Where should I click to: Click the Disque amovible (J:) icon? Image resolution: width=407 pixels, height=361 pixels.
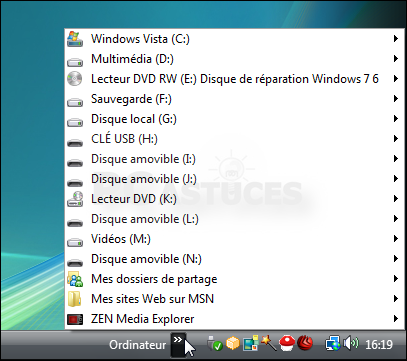point(75,183)
